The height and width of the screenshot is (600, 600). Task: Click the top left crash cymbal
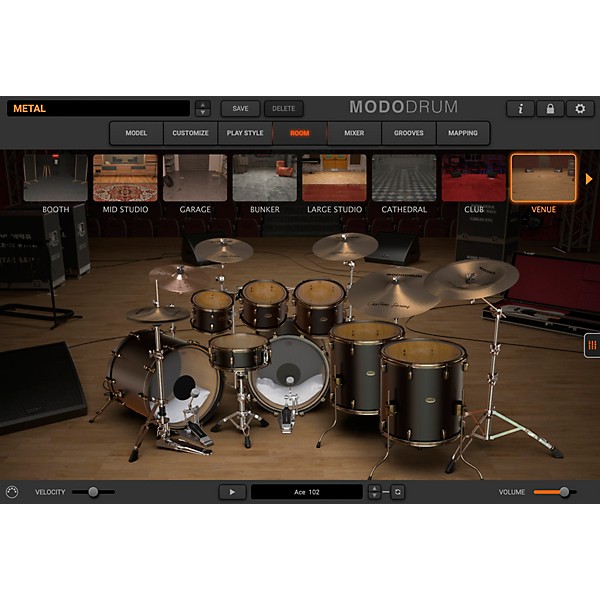click(223, 249)
